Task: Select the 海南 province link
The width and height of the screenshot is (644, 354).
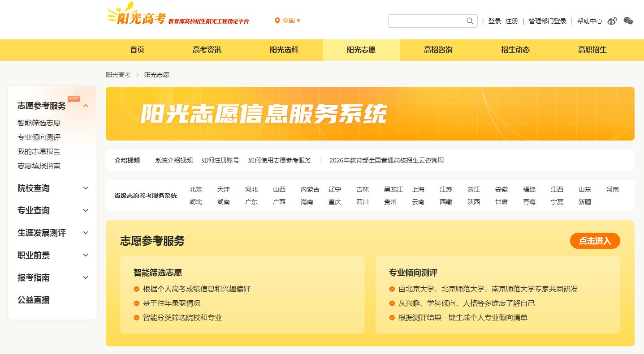Action: [x=307, y=202]
